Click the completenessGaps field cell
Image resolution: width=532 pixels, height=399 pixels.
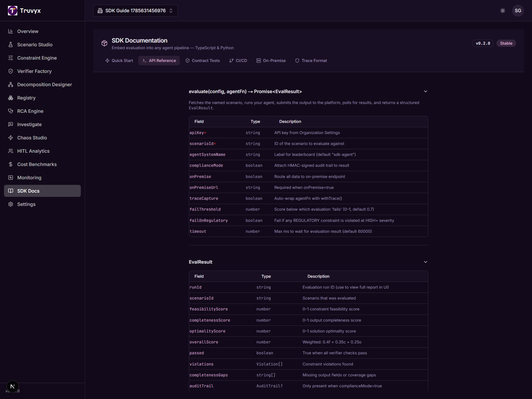tap(209, 375)
